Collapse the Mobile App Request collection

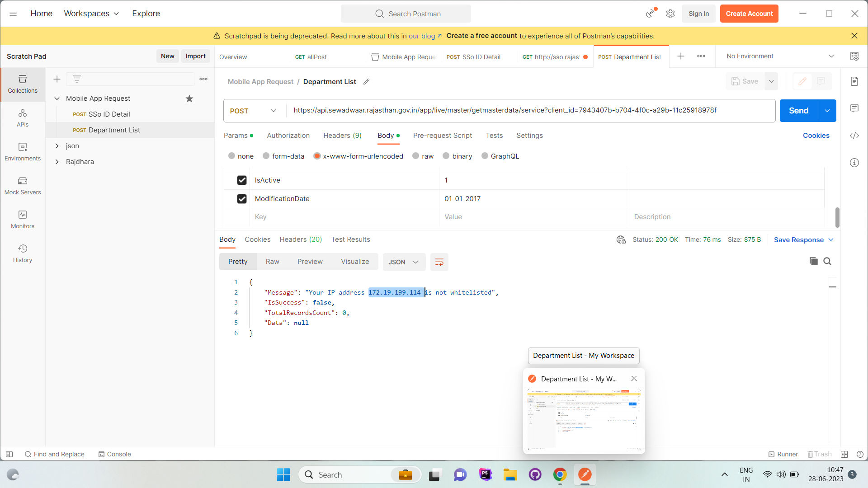click(x=57, y=99)
